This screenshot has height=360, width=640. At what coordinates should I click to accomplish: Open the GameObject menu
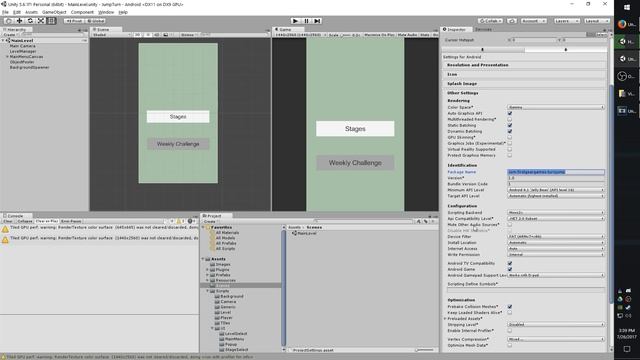coord(54,12)
